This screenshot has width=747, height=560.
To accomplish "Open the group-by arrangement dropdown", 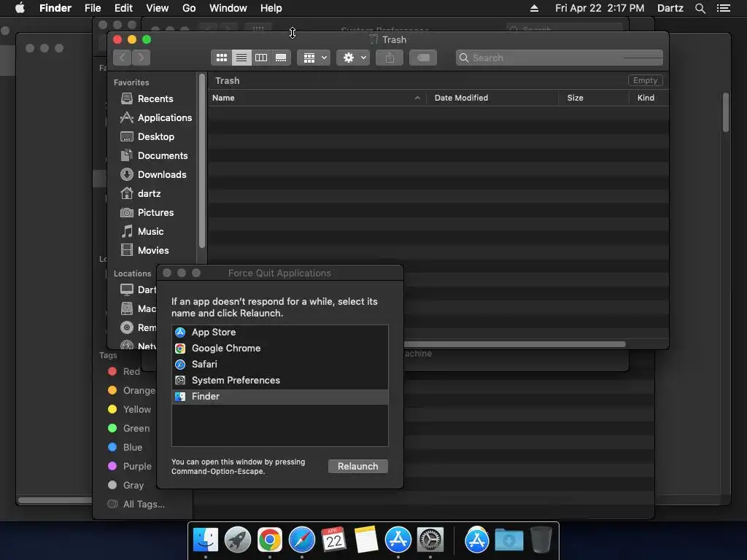I will click(x=314, y=58).
